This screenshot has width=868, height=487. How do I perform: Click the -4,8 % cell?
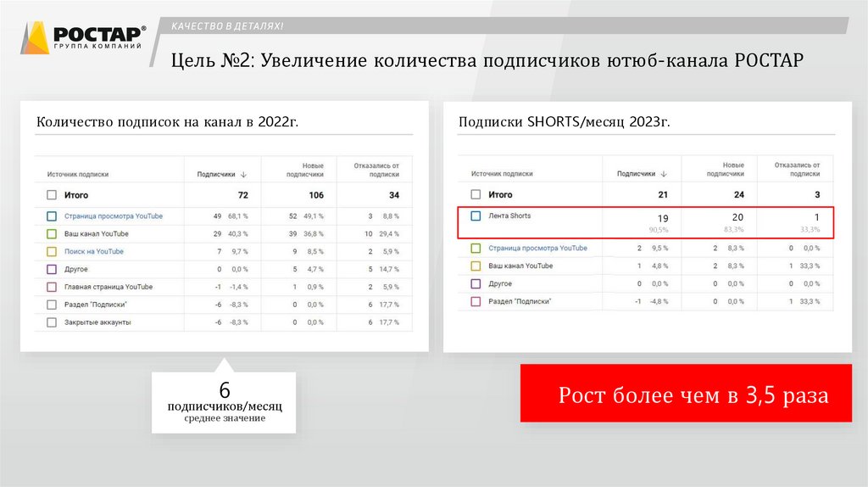coord(659,301)
